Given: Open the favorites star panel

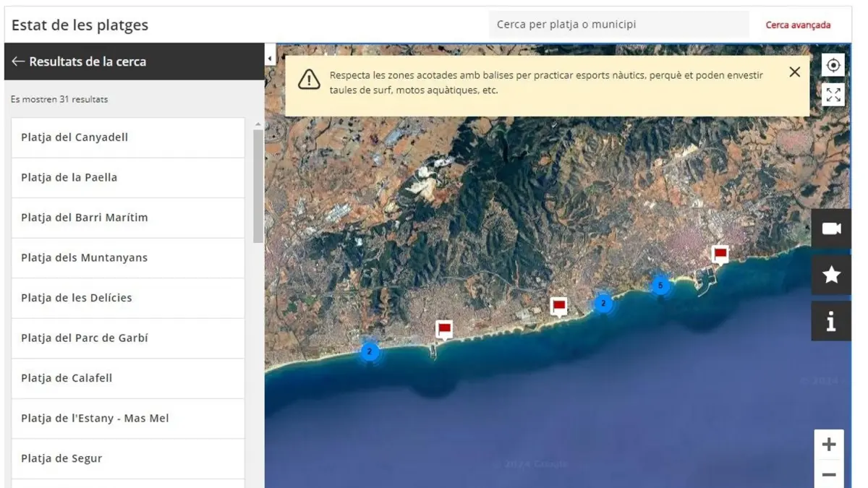Looking at the screenshot, I should pyautogui.click(x=831, y=275).
